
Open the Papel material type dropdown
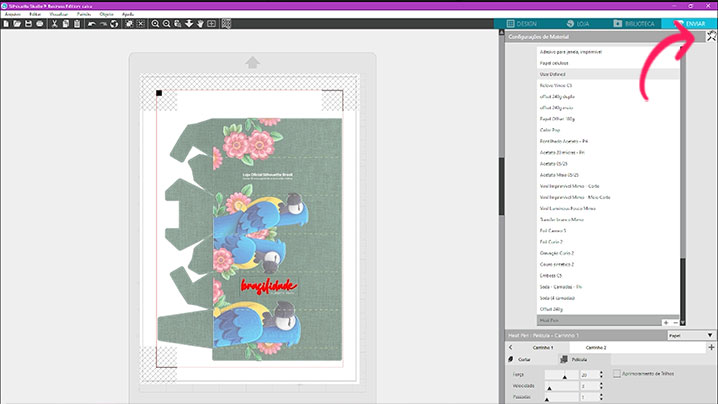pos(691,335)
